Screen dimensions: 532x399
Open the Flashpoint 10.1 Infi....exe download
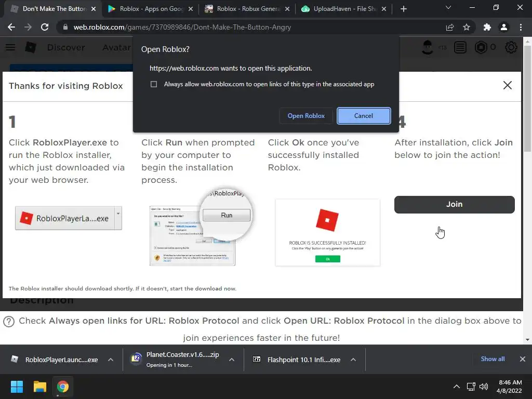(297, 360)
